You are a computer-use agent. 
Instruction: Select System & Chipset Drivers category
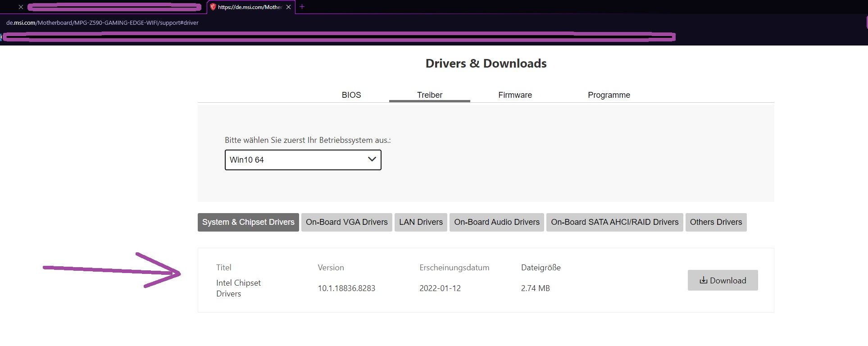pyautogui.click(x=248, y=222)
